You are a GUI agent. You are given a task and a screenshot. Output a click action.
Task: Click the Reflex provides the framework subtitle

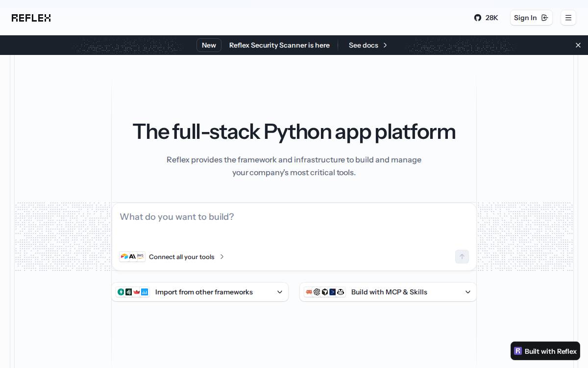coord(294,166)
